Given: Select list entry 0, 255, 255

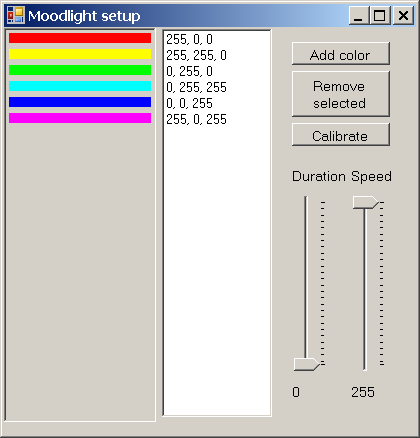Looking at the screenshot, I should [x=217, y=87].
